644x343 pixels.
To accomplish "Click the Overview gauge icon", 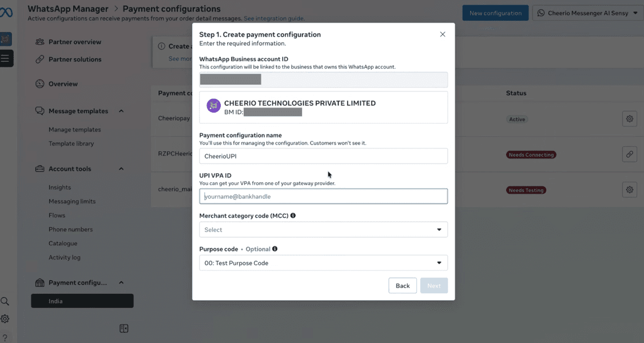I will (x=40, y=83).
